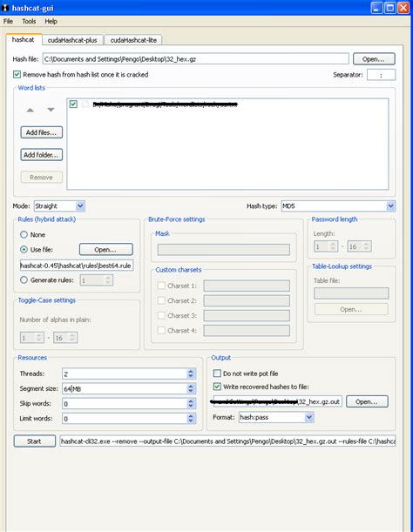Open the Hash type dropdown showing MD5
413x532 pixels.
tap(338, 206)
